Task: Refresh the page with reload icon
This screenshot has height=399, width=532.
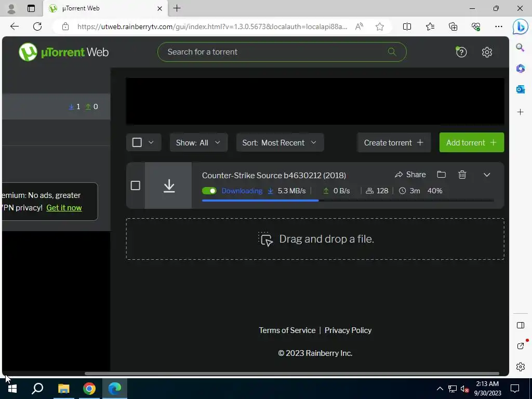Action: [x=37, y=26]
